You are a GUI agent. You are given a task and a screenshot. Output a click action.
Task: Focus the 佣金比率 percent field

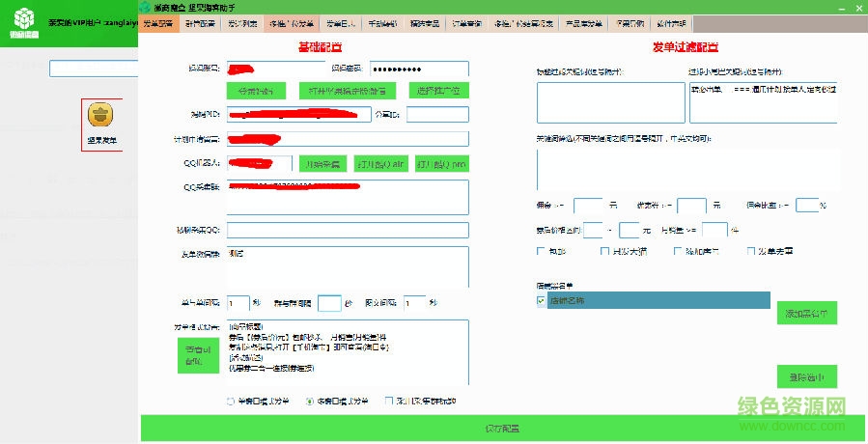(807, 206)
